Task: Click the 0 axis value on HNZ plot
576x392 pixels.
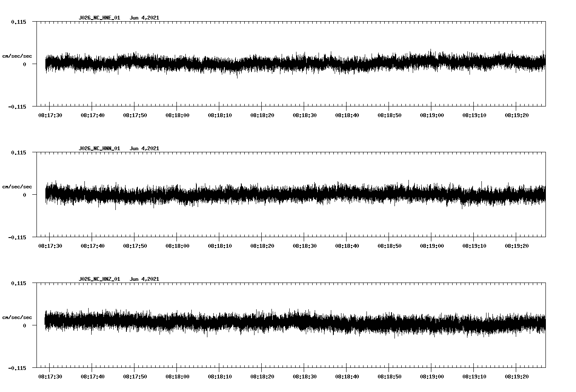Action: click(25, 325)
